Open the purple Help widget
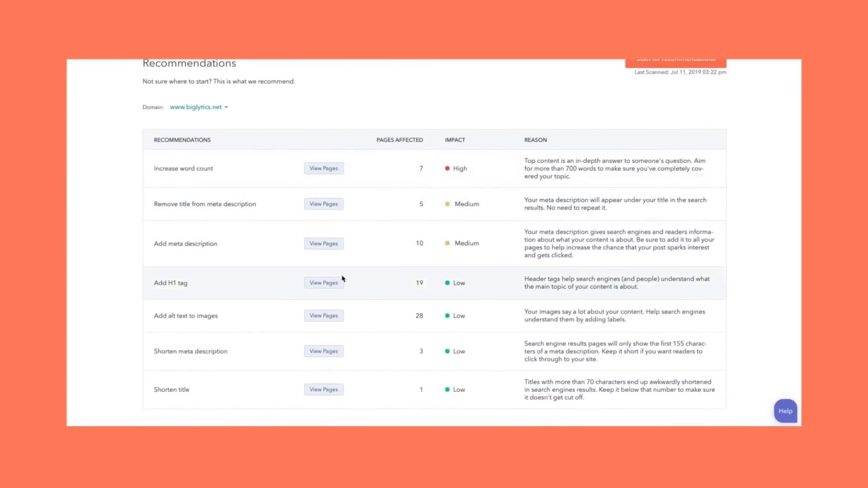The width and height of the screenshot is (868, 488). pyautogui.click(x=785, y=411)
